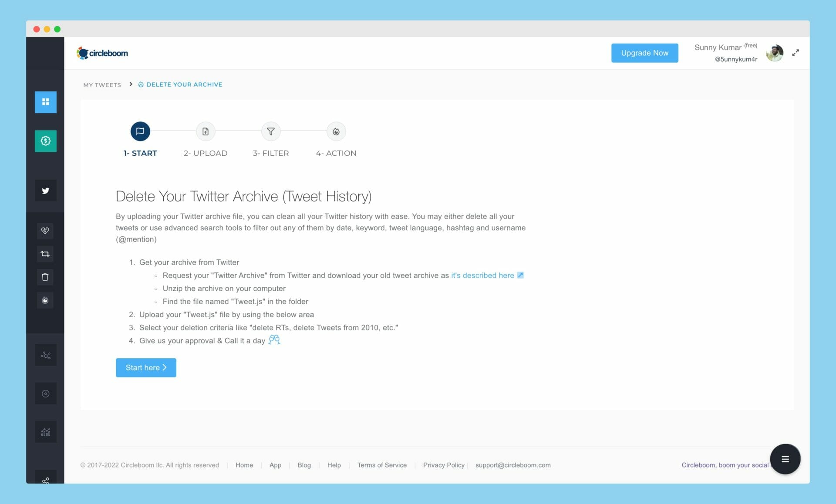The height and width of the screenshot is (504, 836).
Task: Open the dashboard grid icon in sidebar
Action: (46, 102)
